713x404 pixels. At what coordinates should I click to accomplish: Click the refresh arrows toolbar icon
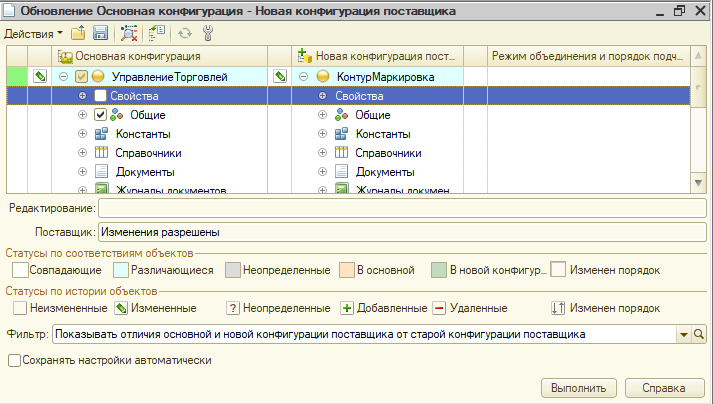tap(185, 33)
